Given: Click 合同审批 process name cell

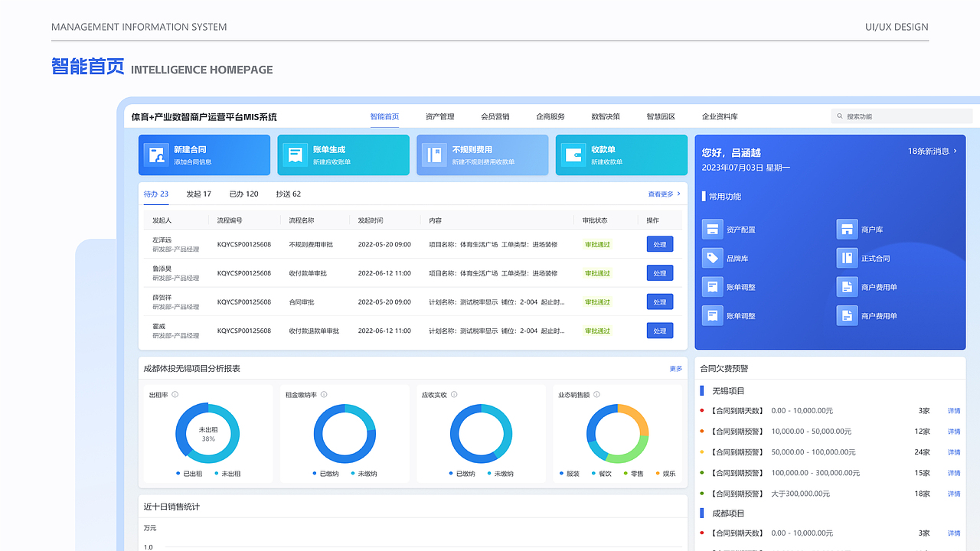Looking at the screenshot, I should [x=302, y=302].
